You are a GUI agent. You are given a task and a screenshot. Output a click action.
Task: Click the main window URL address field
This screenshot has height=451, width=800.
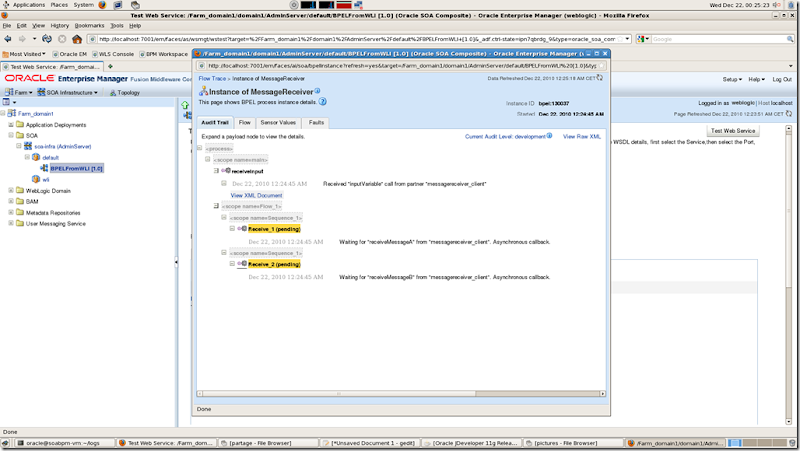pos(360,39)
